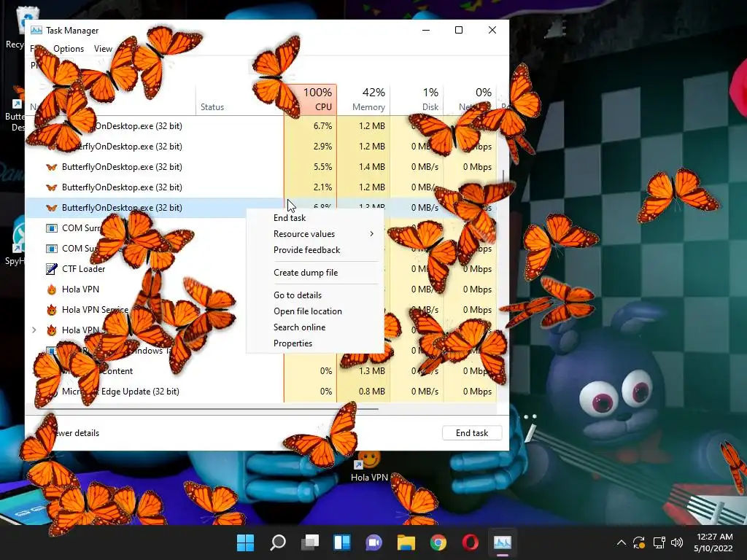Image resolution: width=747 pixels, height=560 pixels.
Task: Launch Google Chrome from taskbar
Action: click(438, 542)
